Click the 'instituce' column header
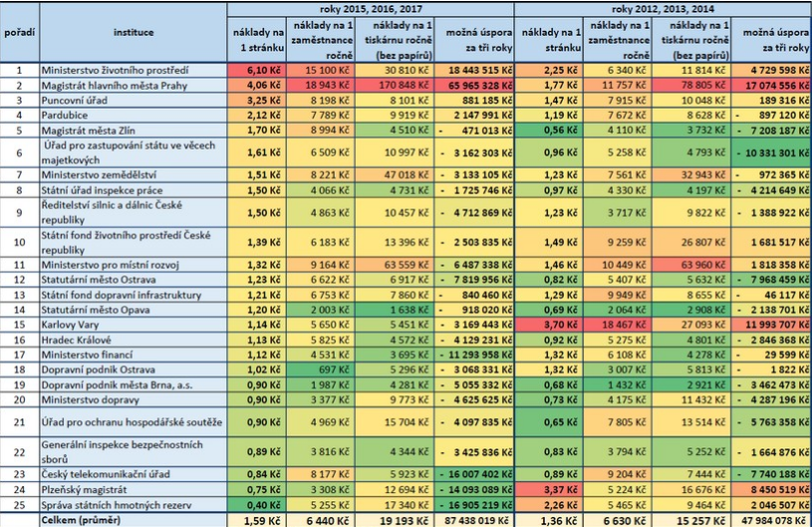 tap(134, 33)
